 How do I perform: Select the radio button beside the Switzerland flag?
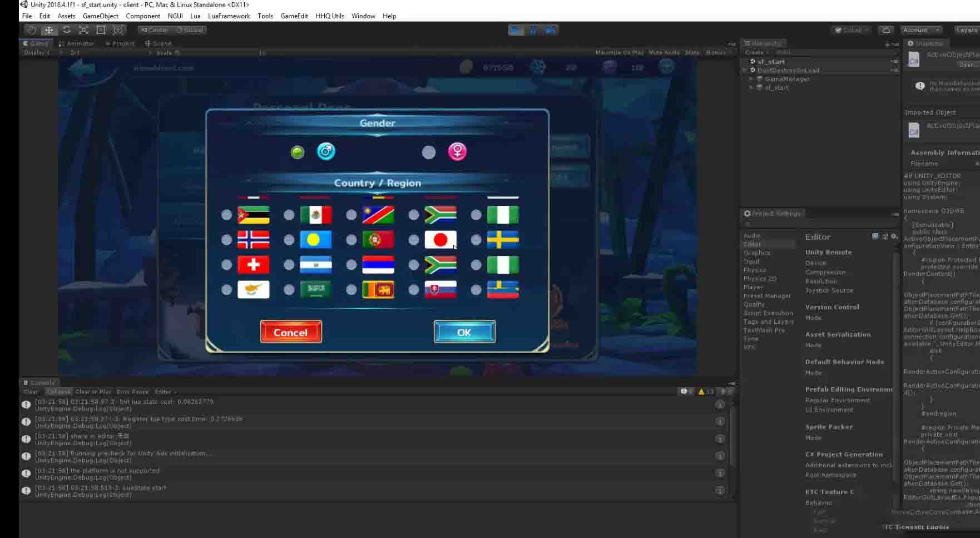pyautogui.click(x=226, y=265)
